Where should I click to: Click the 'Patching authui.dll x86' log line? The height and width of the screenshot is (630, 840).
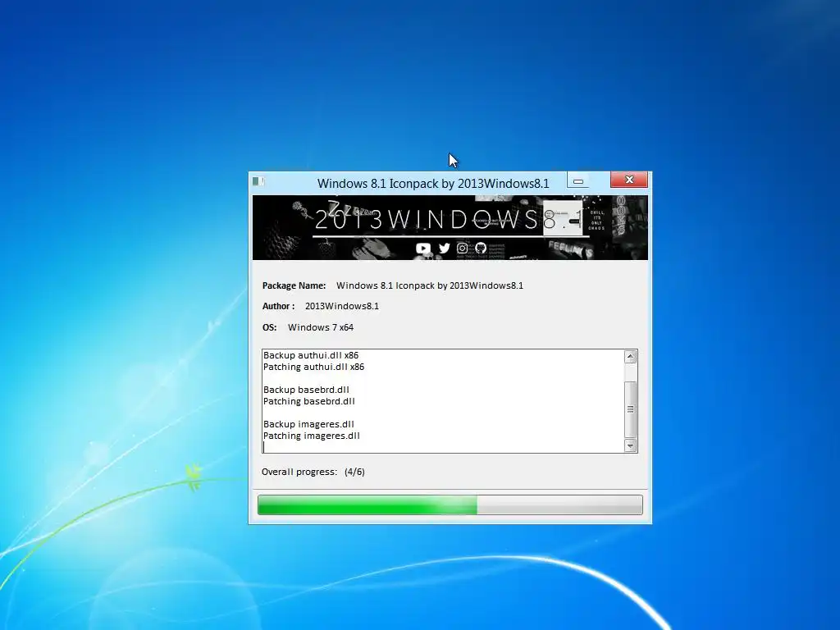313,367
